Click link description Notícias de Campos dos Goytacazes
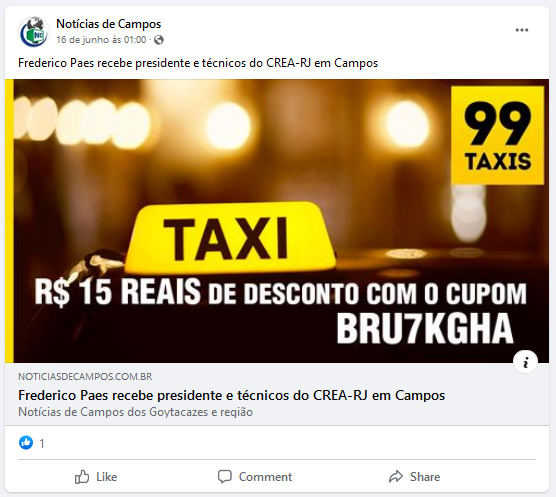Screen dimensions: 556x497 pos(135,412)
